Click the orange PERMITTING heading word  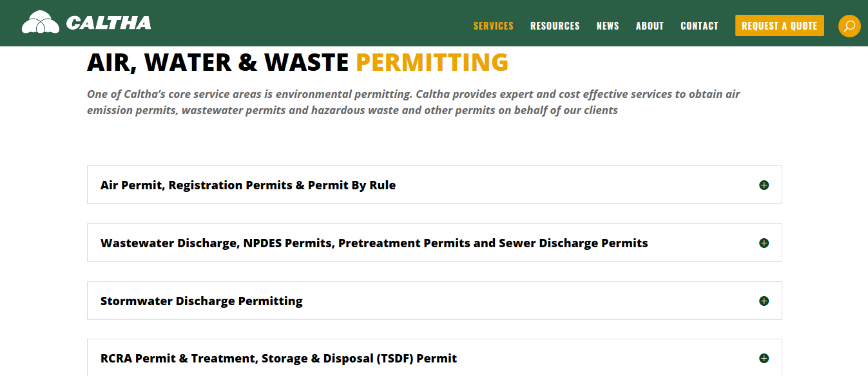click(432, 62)
